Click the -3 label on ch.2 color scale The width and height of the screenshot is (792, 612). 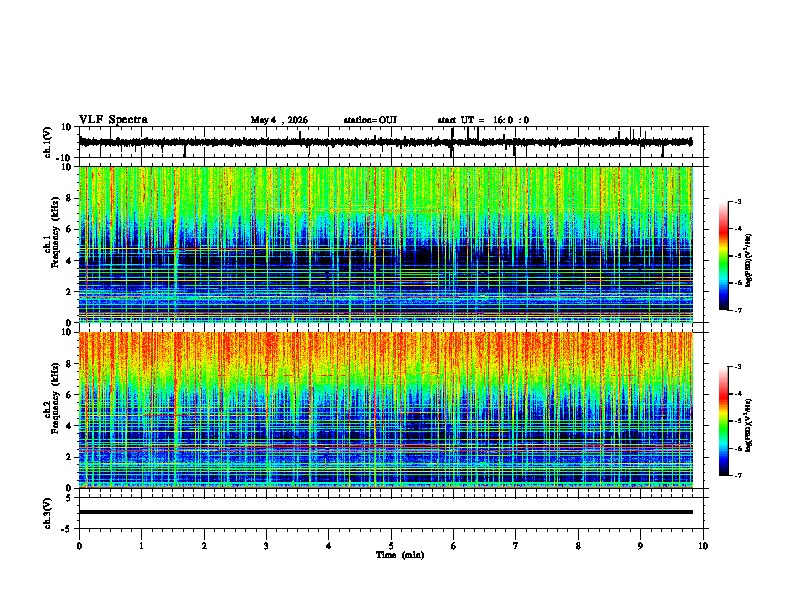[737, 367]
